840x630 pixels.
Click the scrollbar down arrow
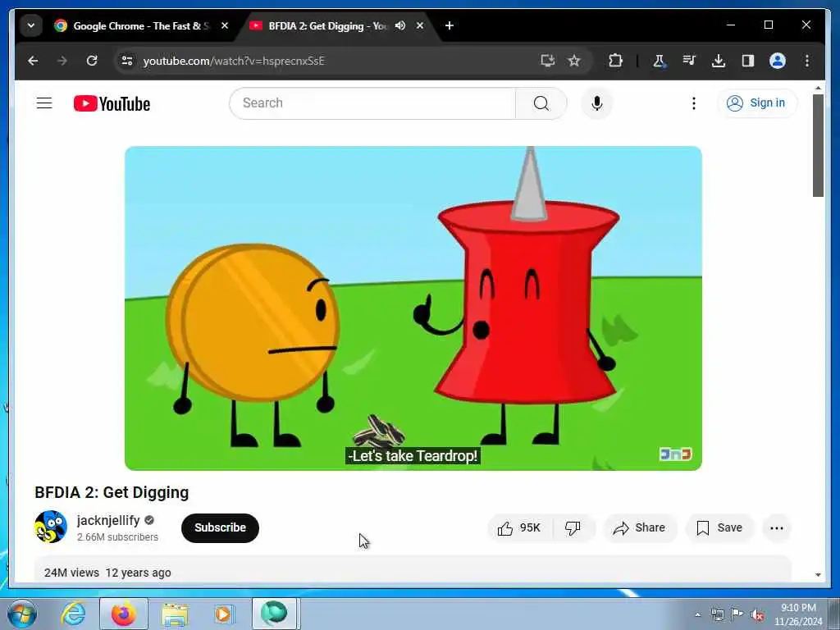point(818,575)
